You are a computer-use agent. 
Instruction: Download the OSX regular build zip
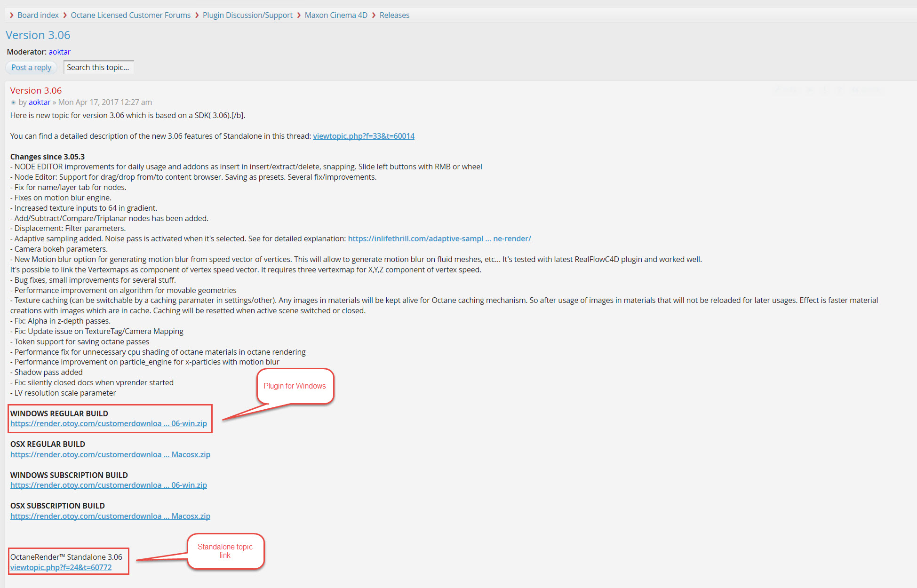pyautogui.click(x=110, y=454)
